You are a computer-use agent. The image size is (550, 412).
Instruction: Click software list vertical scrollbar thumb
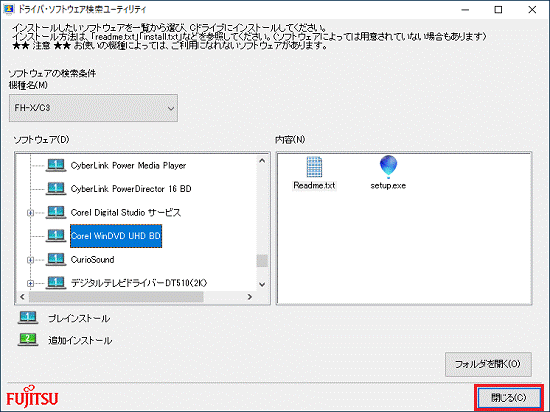[x=262, y=261]
